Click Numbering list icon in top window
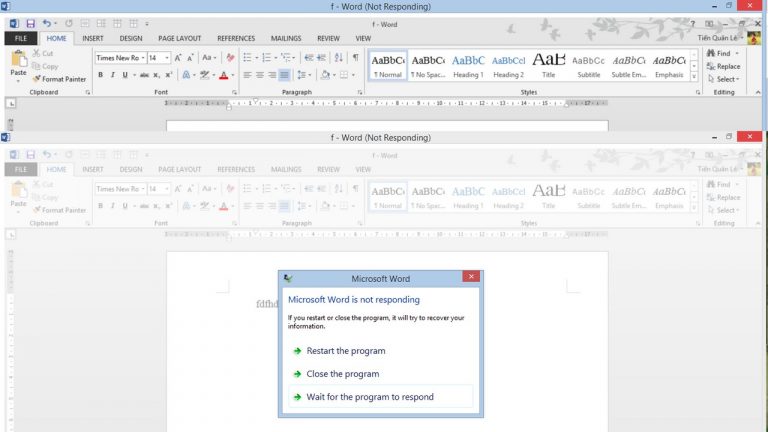 click(266, 58)
